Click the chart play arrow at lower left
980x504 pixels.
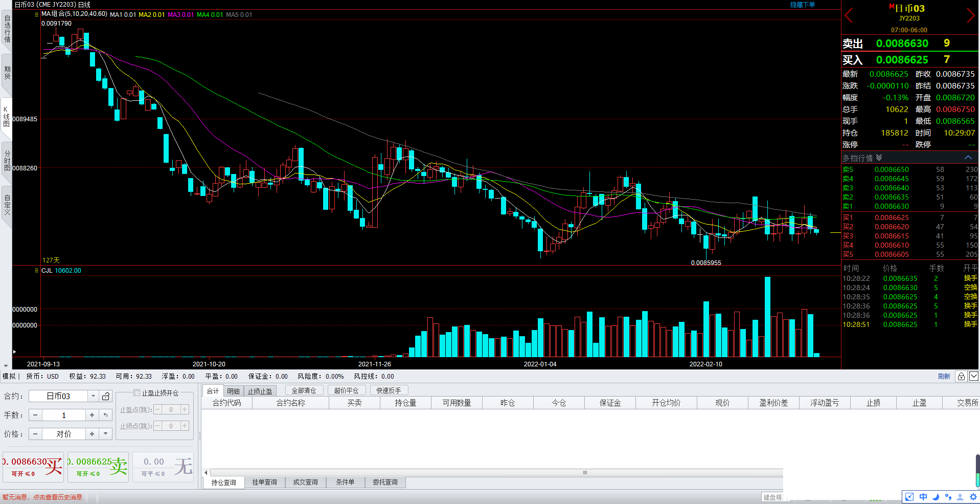point(14,352)
